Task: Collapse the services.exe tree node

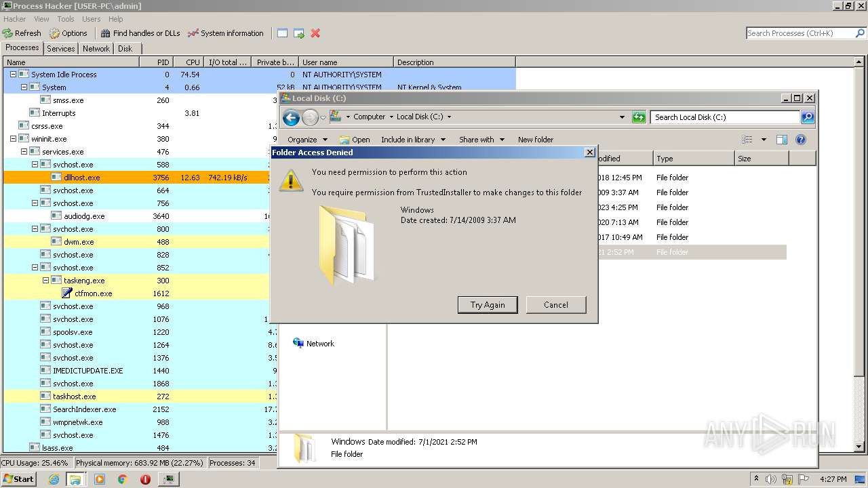Action: pyautogui.click(x=24, y=152)
